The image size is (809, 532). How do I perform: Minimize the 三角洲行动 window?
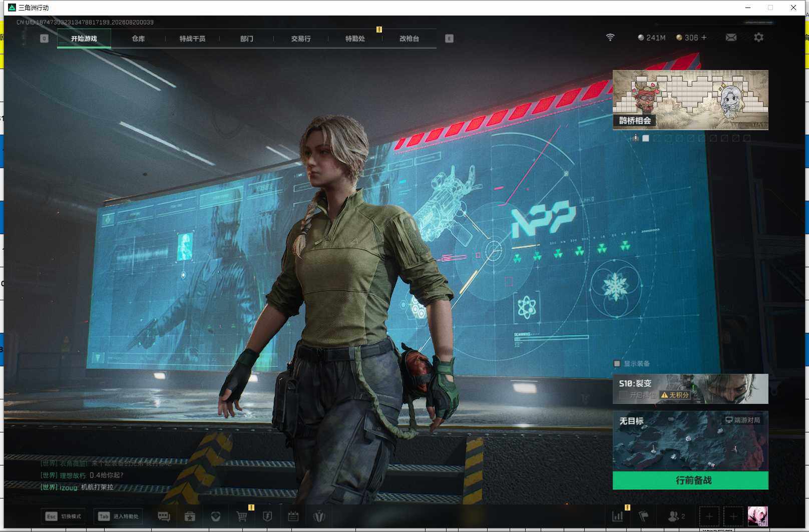748,8
